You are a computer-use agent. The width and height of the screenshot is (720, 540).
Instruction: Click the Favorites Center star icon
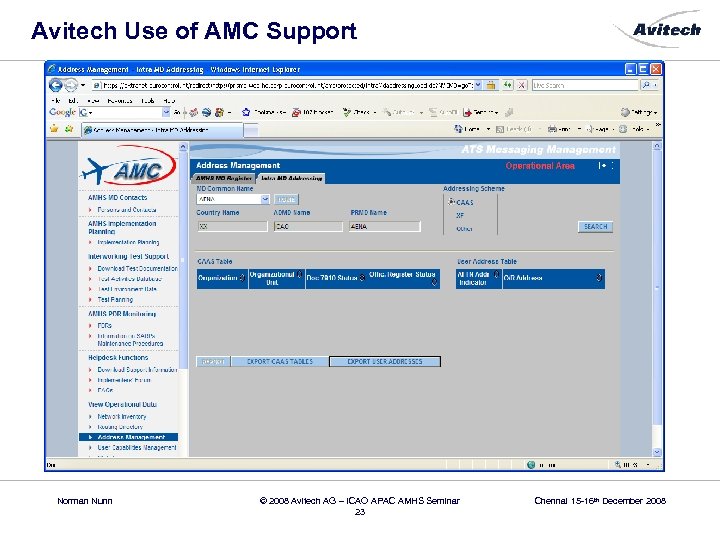(x=54, y=129)
